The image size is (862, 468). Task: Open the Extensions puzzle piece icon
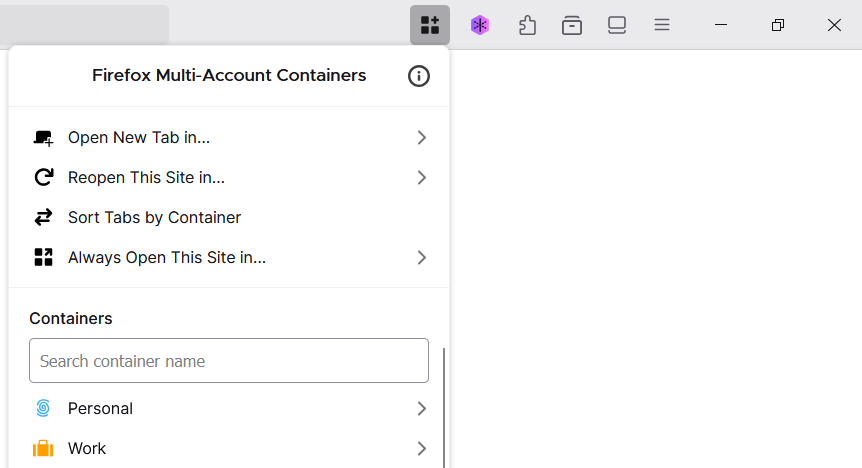click(x=527, y=25)
